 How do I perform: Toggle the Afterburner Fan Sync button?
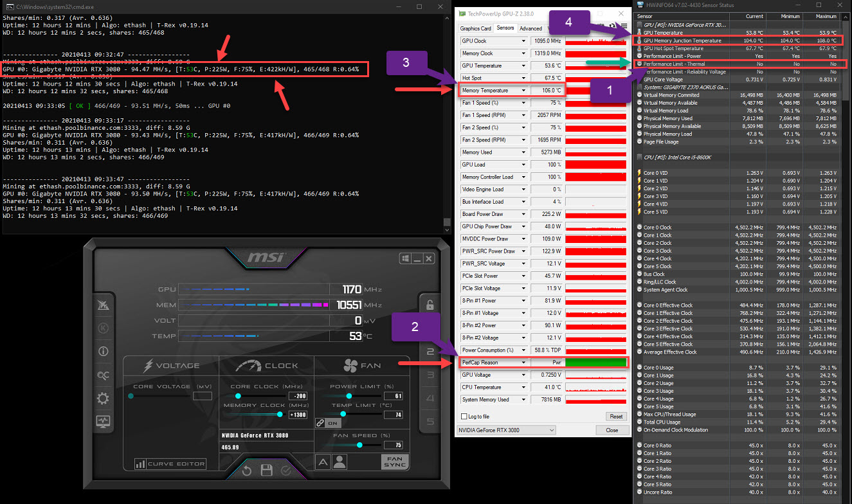394,462
